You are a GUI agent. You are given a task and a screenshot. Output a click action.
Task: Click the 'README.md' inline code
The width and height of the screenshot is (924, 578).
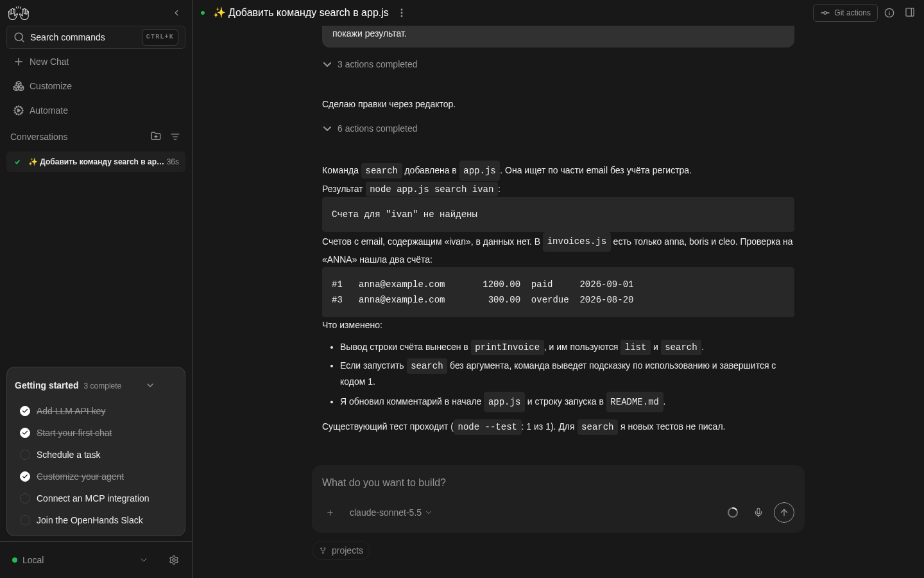pyautogui.click(x=635, y=402)
